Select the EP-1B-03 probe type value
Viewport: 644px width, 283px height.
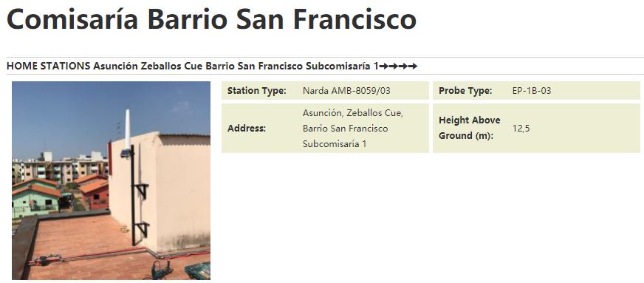532,91
